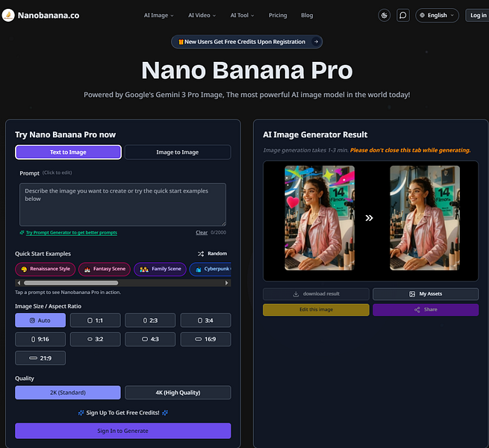Open the AI Video dropdown menu
The height and width of the screenshot is (448, 489).
(202, 15)
